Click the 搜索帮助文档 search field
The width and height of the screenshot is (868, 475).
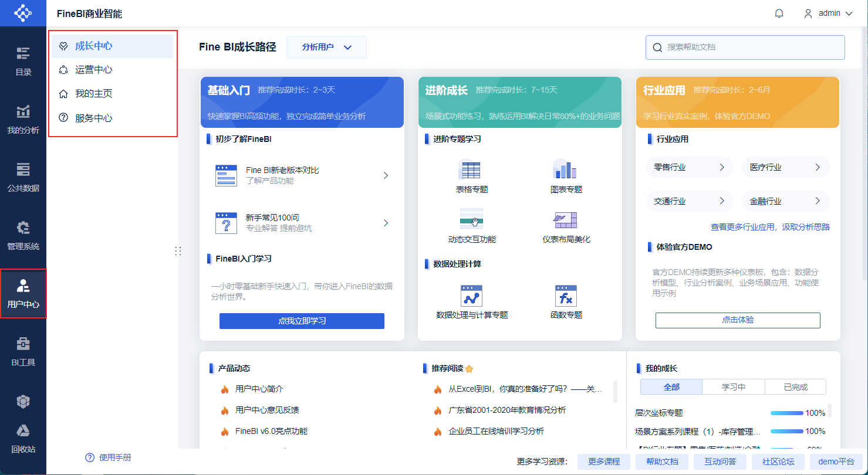(745, 48)
